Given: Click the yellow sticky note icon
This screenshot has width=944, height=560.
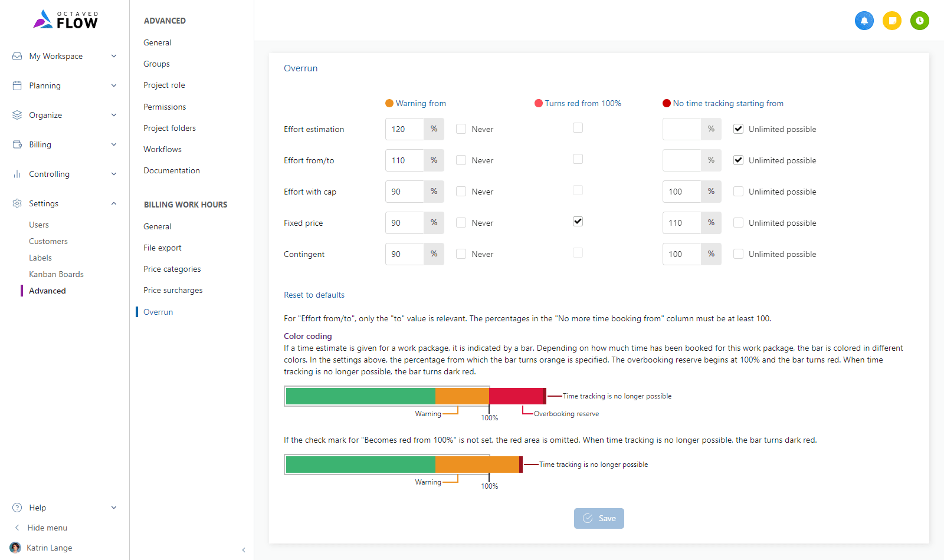Looking at the screenshot, I should coord(891,21).
